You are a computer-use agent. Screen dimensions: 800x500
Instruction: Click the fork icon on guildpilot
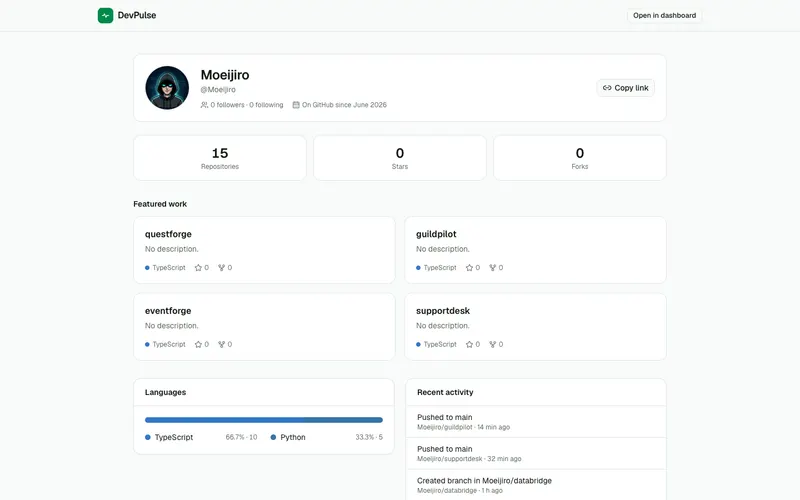pos(492,267)
